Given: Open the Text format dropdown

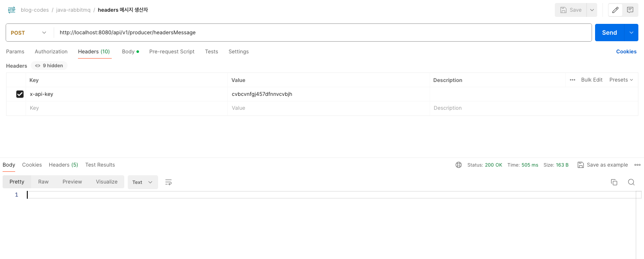Looking at the screenshot, I should (143, 182).
